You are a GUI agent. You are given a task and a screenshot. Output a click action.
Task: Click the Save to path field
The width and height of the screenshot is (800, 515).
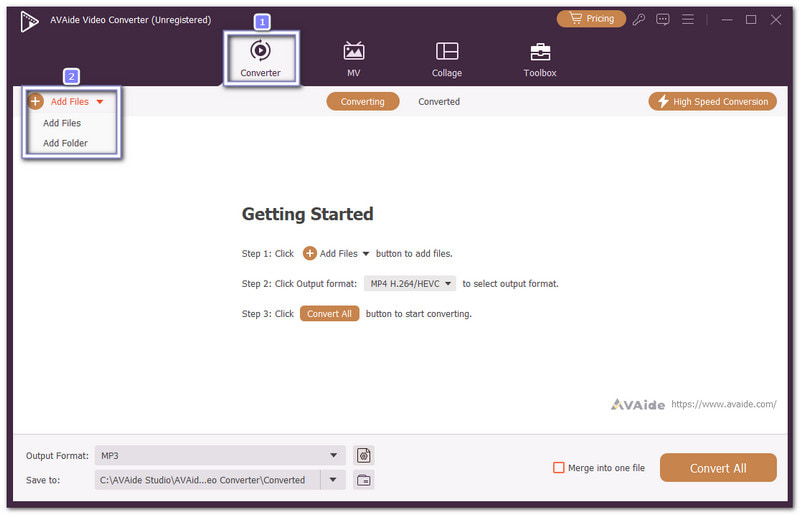207,480
